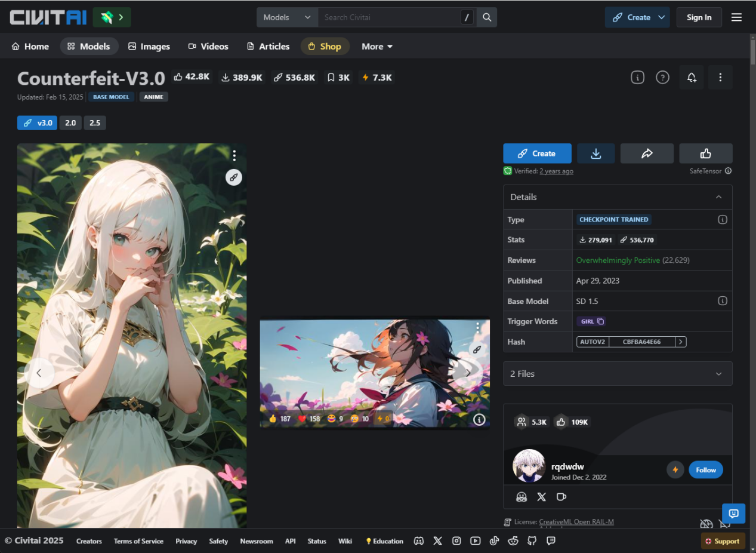Click the Follow button
The height and width of the screenshot is (553, 756).
705,470
